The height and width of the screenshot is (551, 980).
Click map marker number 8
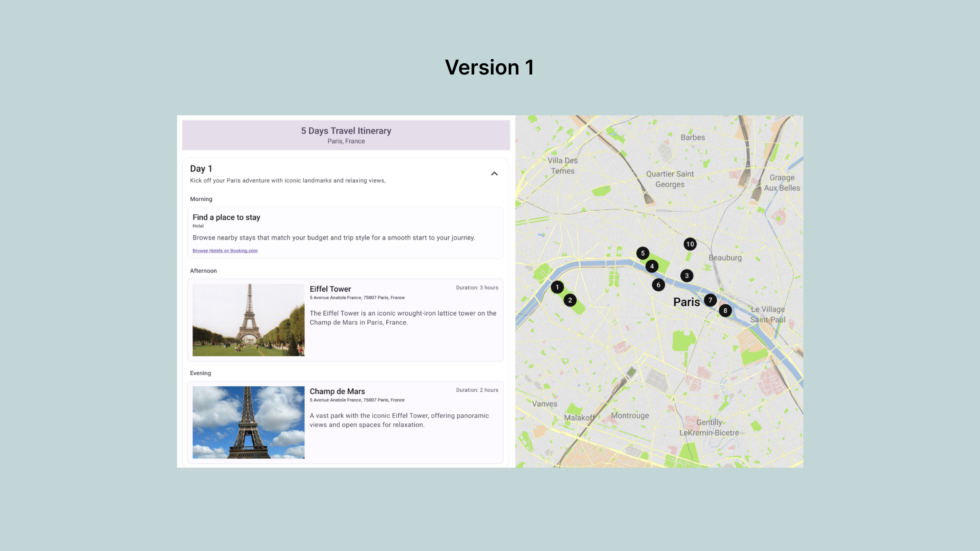[x=725, y=311]
